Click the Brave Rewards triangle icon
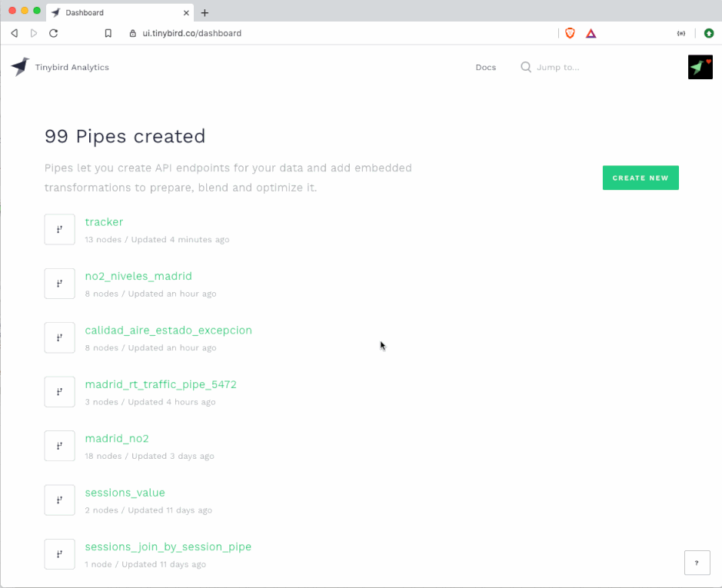 591,33
